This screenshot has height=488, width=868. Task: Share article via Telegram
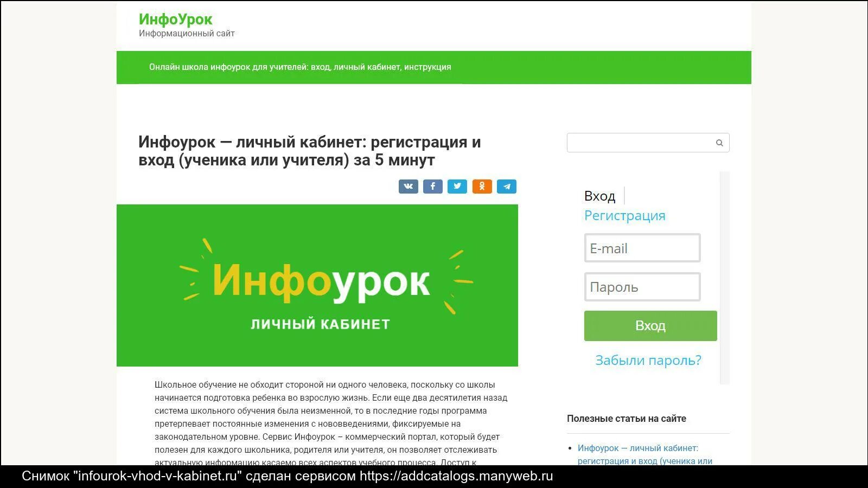coord(507,187)
